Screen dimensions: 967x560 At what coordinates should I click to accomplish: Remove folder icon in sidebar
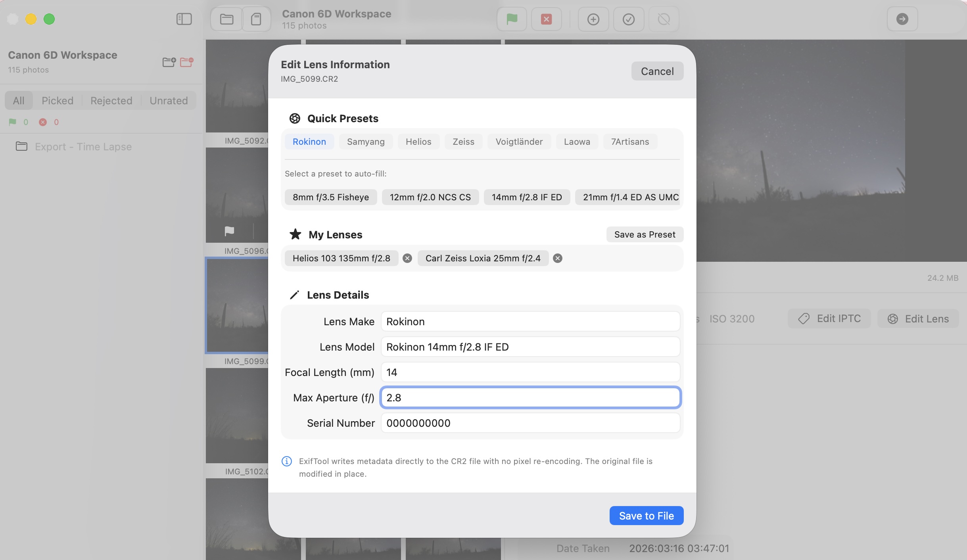click(186, 62)
